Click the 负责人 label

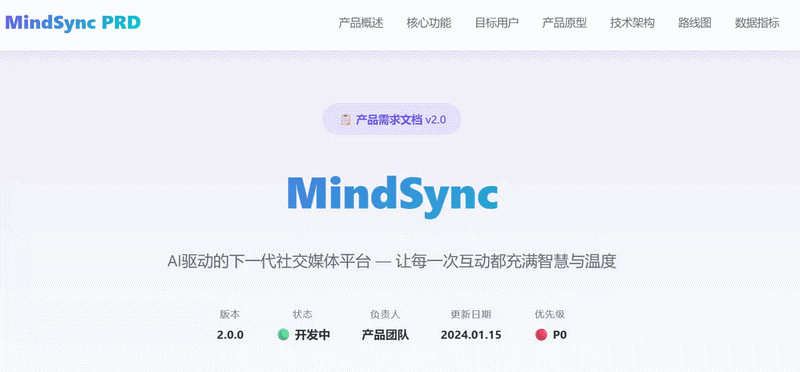point(385,314)
